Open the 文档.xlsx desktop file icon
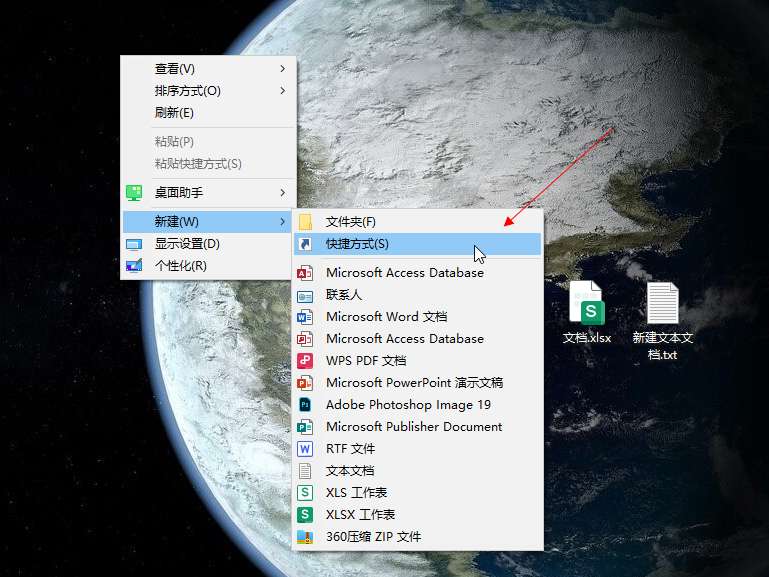The height and width of the screenshot is (577, 769). pos(587,303)
